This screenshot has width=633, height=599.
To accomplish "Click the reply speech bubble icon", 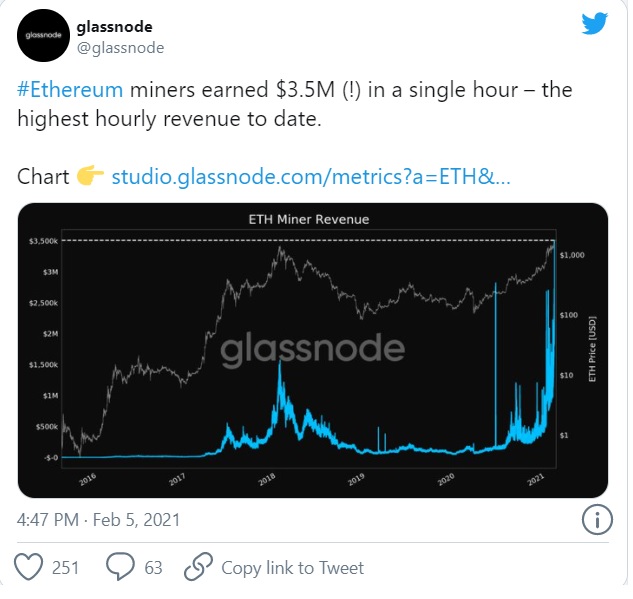I will click(120, 568).
